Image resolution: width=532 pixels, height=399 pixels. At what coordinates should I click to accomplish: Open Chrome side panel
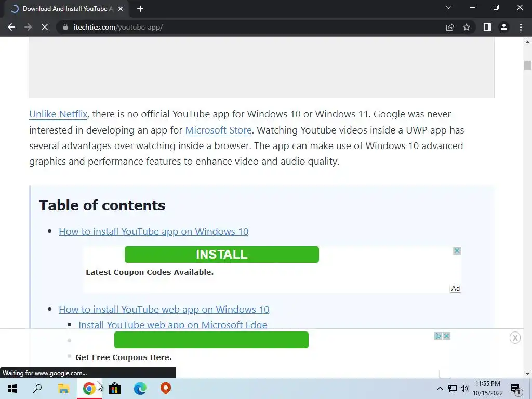click(487, 27)
